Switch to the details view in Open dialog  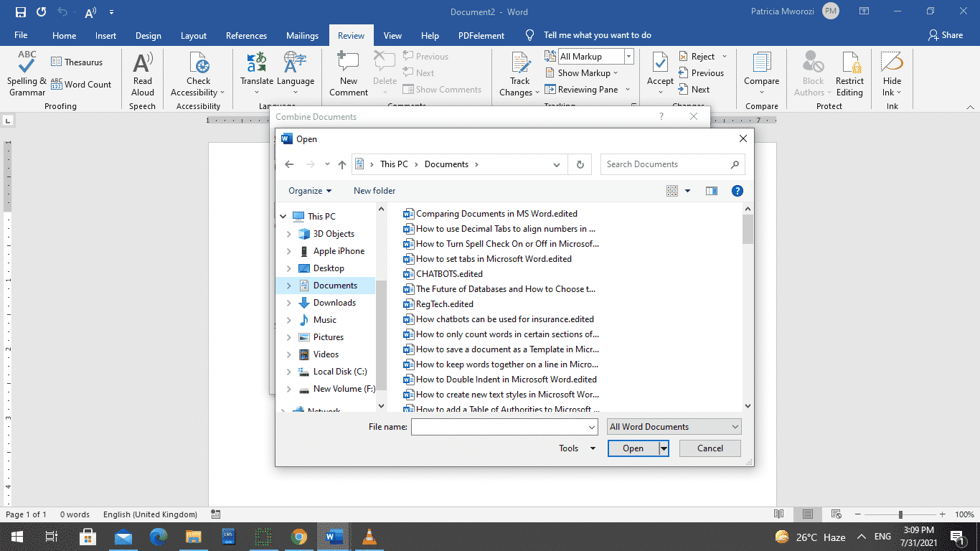click(x=672, y=190)
